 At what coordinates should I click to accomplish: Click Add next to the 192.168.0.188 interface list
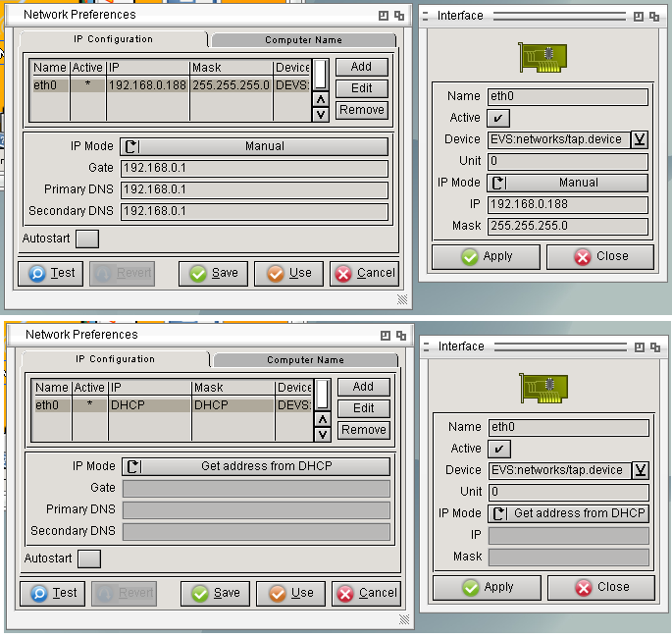coord(361,67)
